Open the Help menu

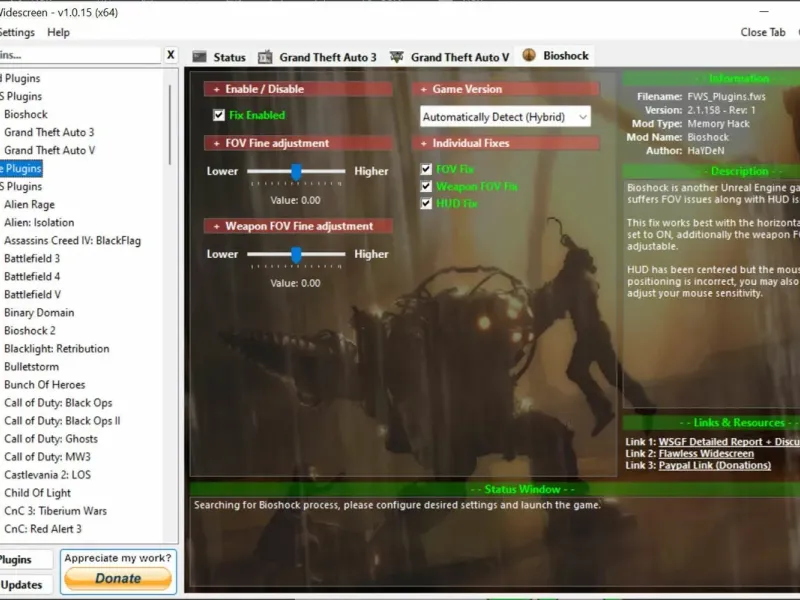pos(58,32)
